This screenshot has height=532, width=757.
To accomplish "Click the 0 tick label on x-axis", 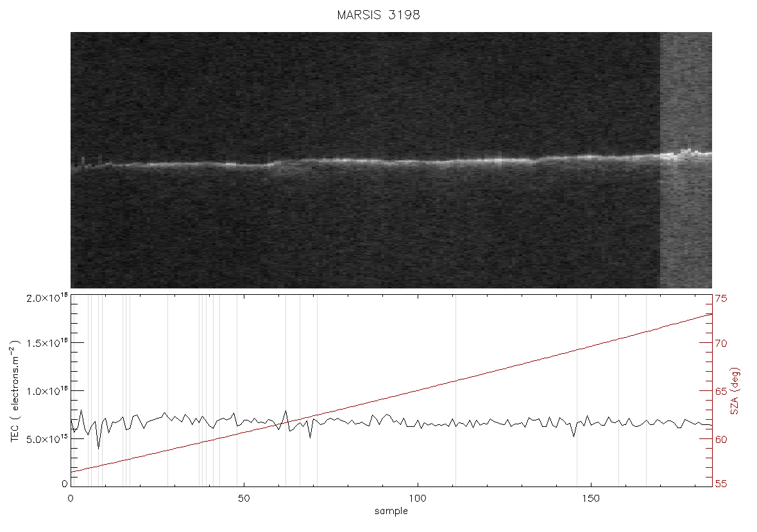I will click(71, 498).
